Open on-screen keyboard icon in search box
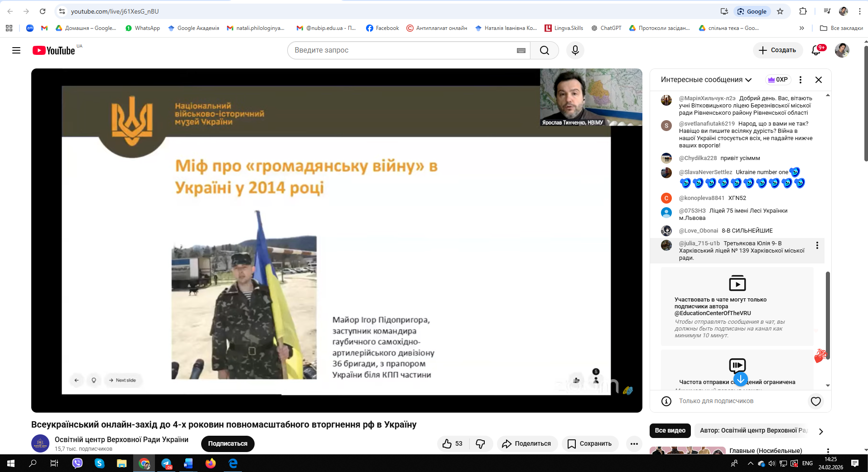The width and height of the screenshot is (868, 472). pos(521,50)
